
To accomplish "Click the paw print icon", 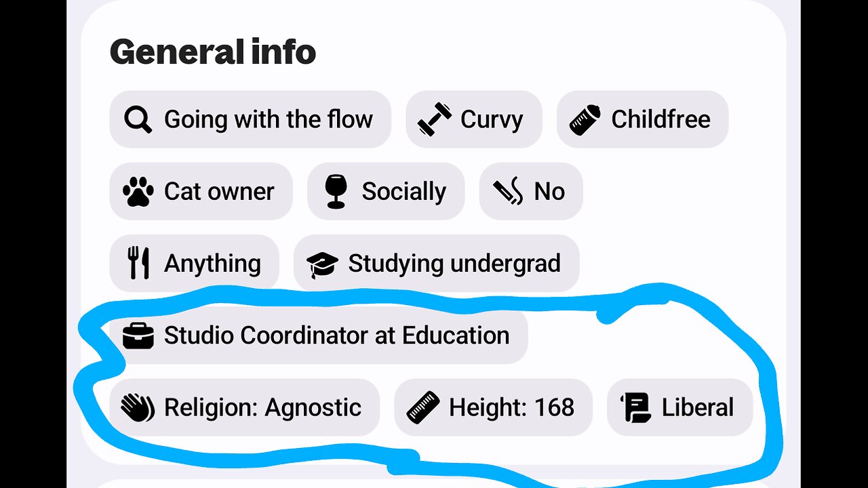I will pos(138,192).
